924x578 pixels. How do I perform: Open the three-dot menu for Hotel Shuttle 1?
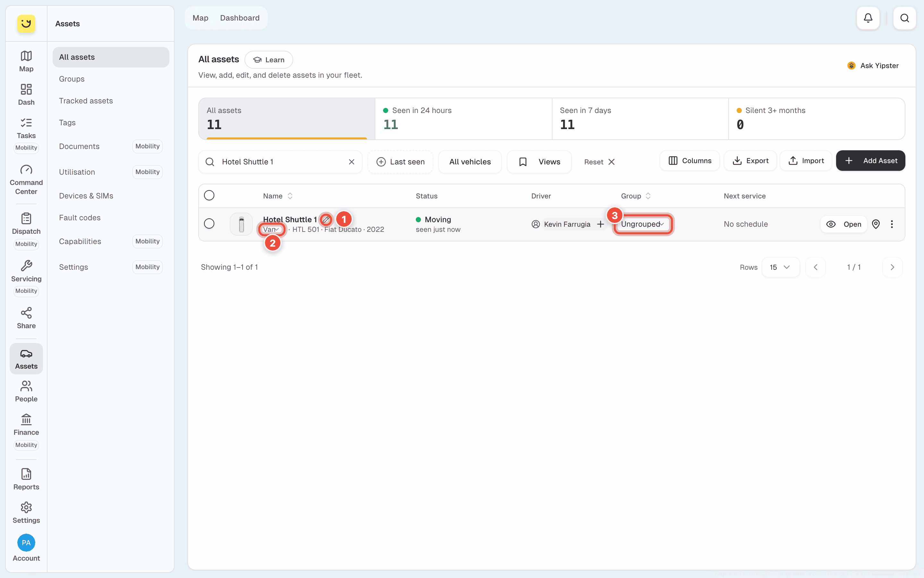(892, 224)
